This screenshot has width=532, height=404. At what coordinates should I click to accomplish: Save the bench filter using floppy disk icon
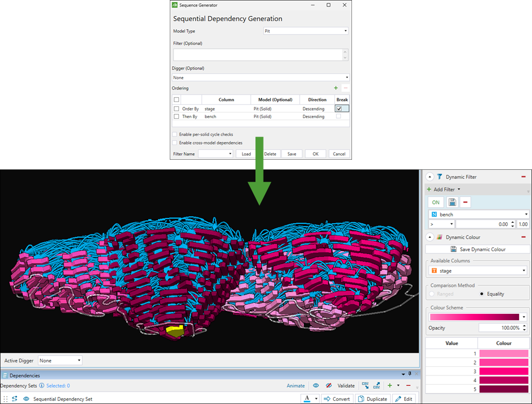[x=451, y=202]
